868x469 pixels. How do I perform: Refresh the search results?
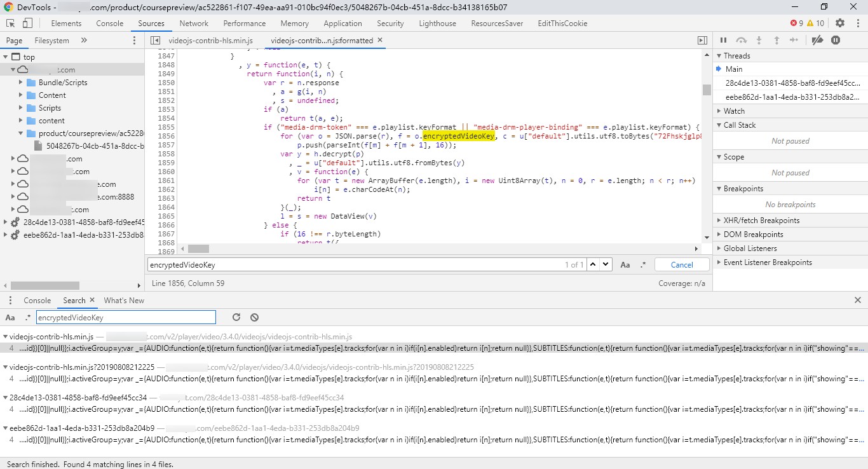coord(236,317)
